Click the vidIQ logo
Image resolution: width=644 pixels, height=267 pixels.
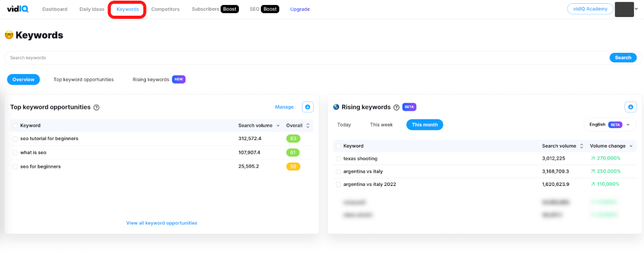tap(18, 9)
